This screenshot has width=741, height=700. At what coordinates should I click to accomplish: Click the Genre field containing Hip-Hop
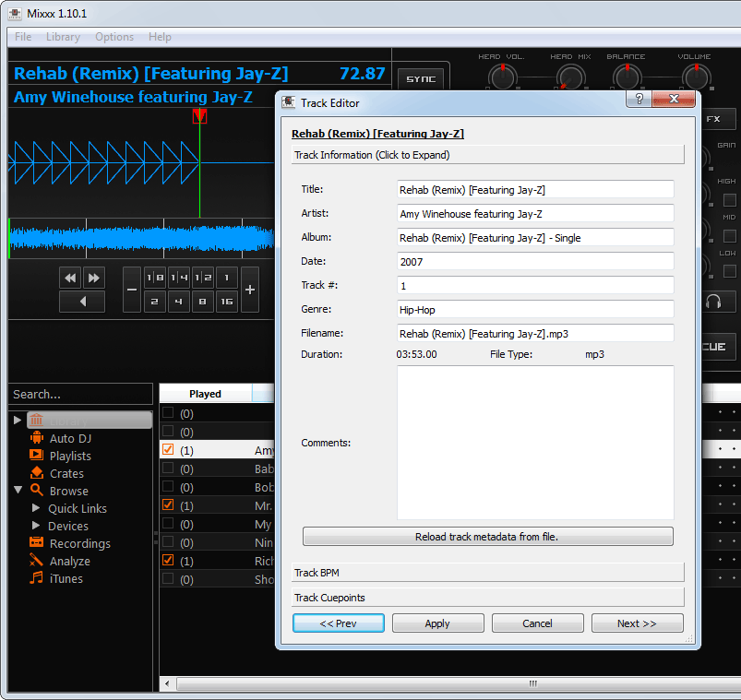coord(535,310)
